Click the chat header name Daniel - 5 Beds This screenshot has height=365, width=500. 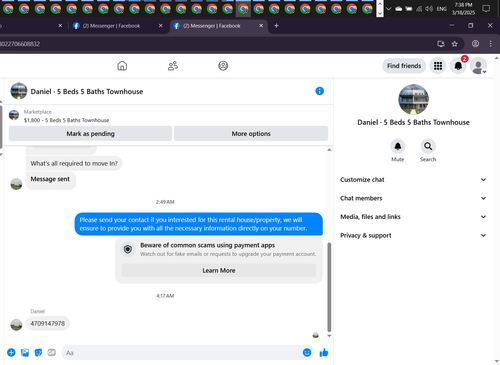tap(87, 91)
